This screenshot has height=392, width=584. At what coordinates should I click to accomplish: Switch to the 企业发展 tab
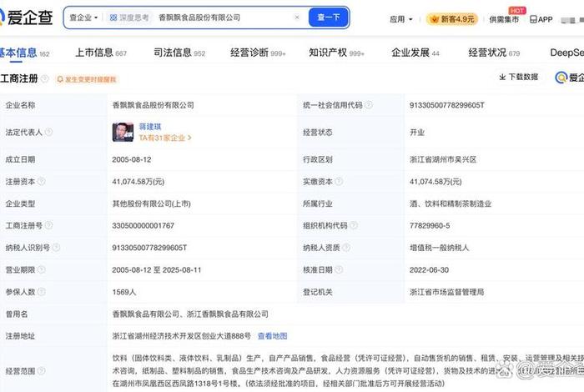(415, 53)
